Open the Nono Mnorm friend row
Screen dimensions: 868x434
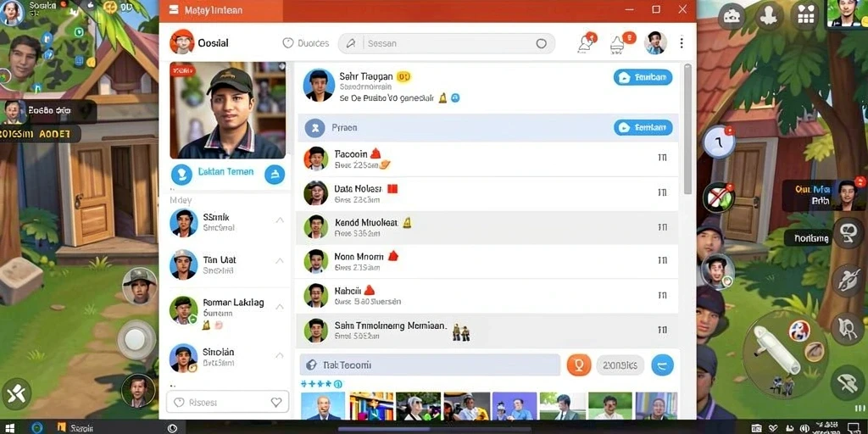pyautogui.click(x=487, y=261)
